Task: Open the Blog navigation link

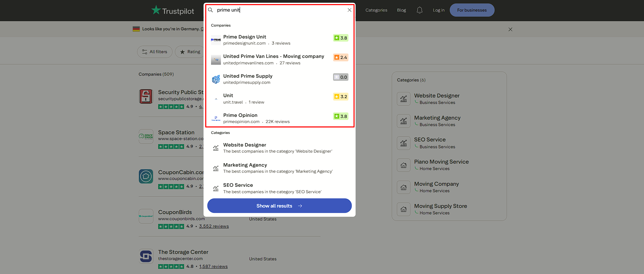Action: pyautogui.click(x=402, y=10)
